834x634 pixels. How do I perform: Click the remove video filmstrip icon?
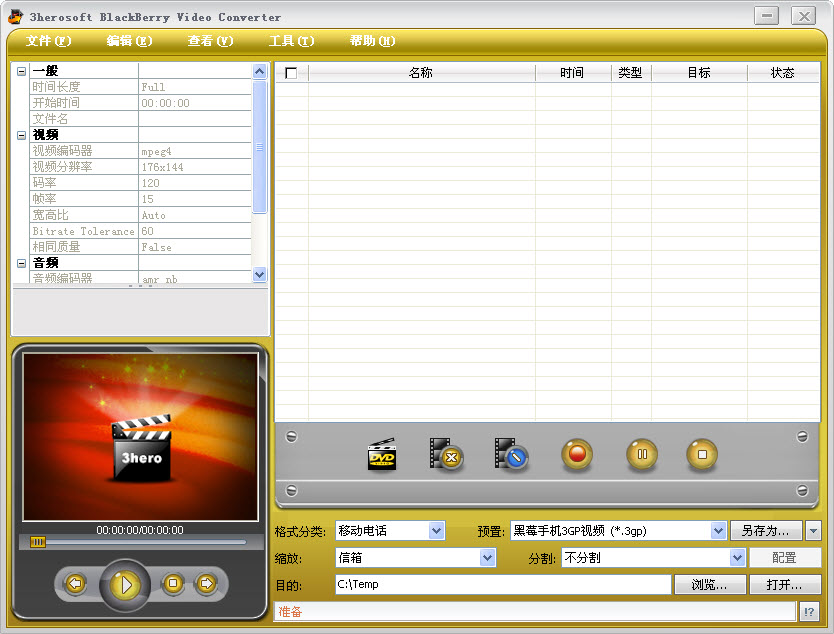tap(446, 455)
